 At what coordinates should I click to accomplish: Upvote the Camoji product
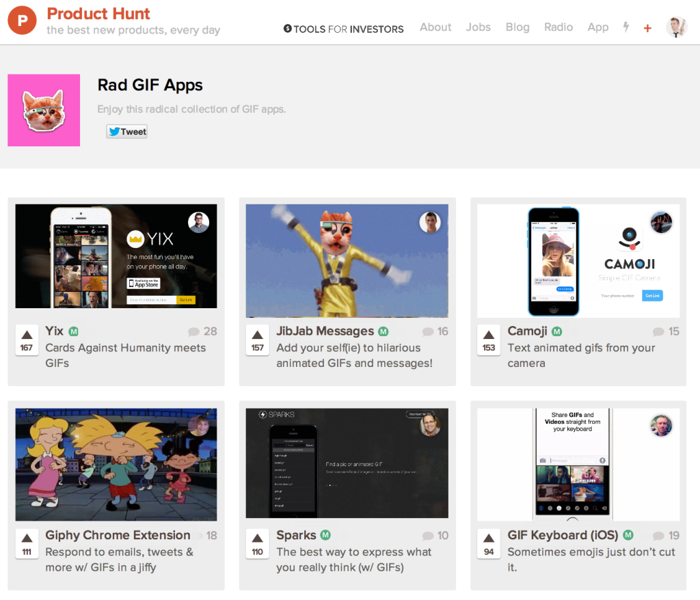click(x=489, y=340)
